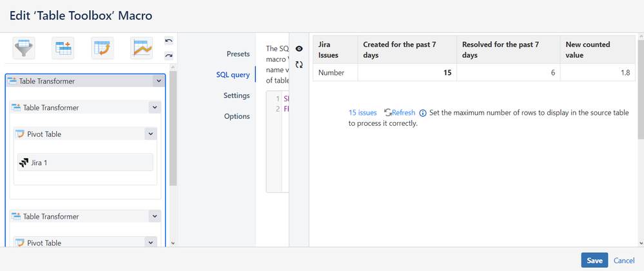Open dropdown of Table Transformer above Jira 1
This screenshot has width=644, height=271.
pyautogui.click(x=155, y=107)
